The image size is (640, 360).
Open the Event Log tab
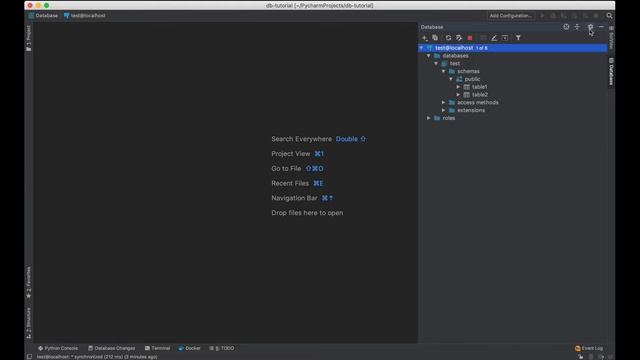pos(589,348)
